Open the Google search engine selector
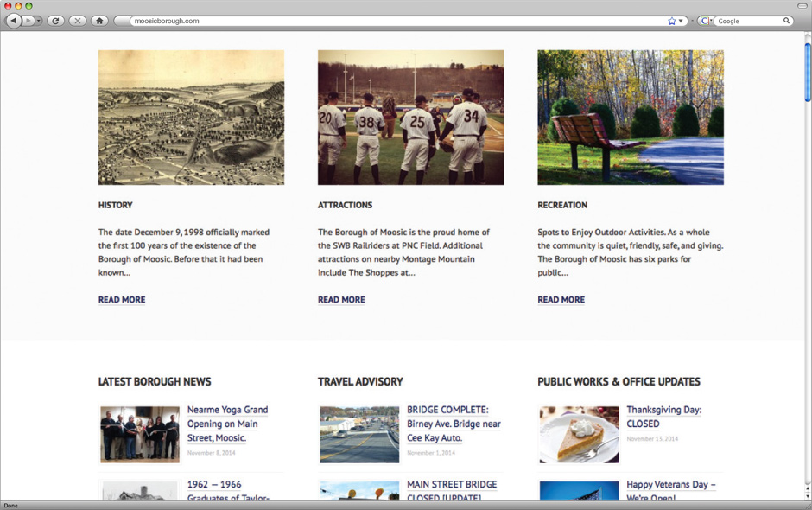 (705, 21)
